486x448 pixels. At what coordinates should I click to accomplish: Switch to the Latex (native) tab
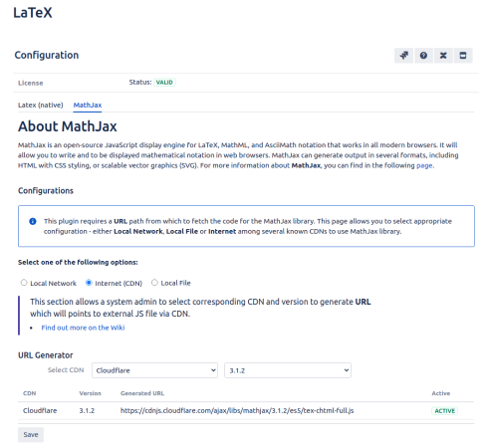click(x=41, y=106)
